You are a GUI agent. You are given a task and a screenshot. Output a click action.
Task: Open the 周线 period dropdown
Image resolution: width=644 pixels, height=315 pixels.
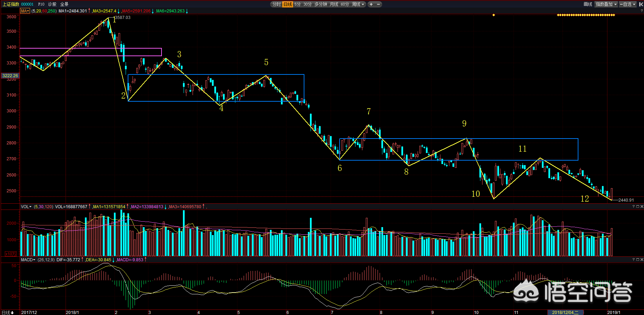coord(358,4)
